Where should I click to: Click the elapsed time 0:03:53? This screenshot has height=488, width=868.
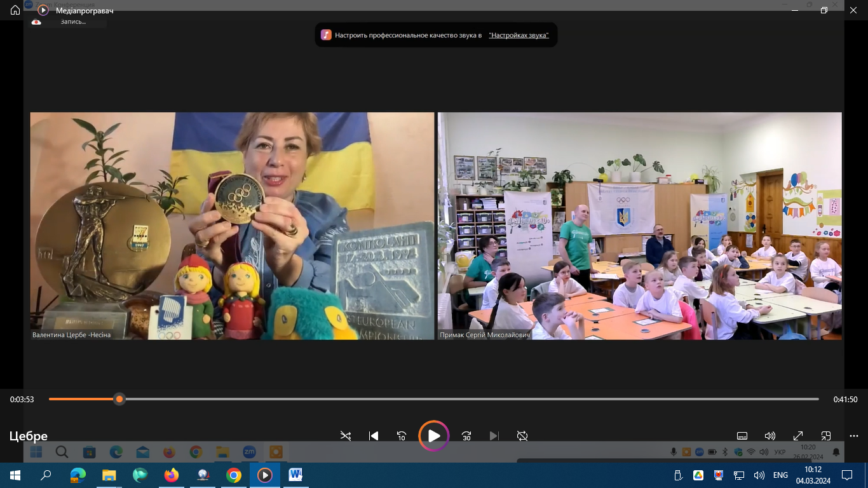click(x=22, y=400)
